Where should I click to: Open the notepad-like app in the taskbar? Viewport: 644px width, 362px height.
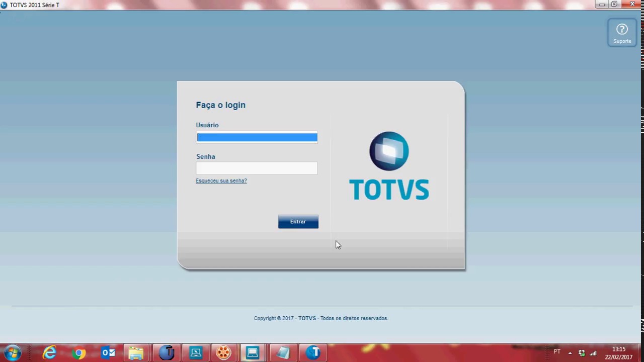[x=283, y=353]
